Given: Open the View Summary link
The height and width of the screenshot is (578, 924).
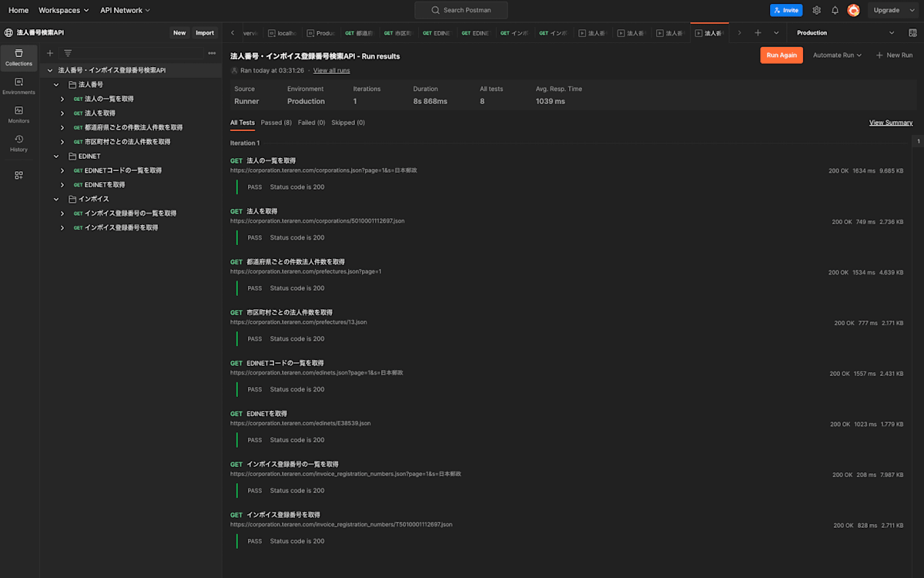Looking at the screenshot, I should tap(891, 123).
